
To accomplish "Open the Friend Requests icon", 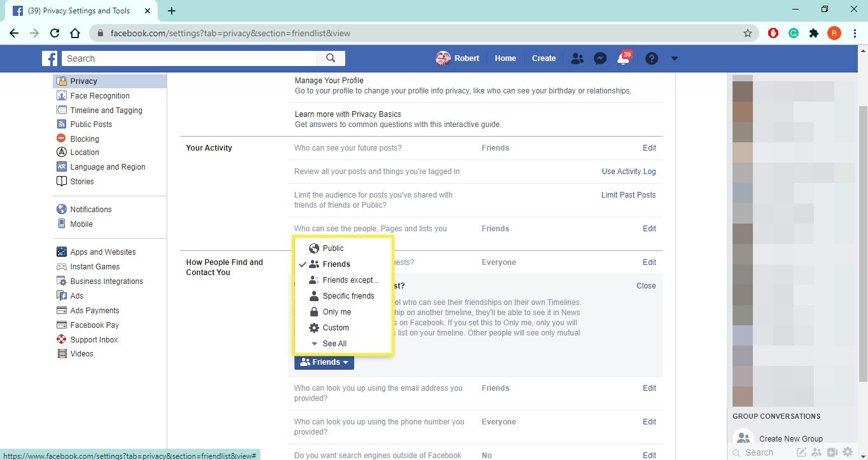I will (577, 58).
